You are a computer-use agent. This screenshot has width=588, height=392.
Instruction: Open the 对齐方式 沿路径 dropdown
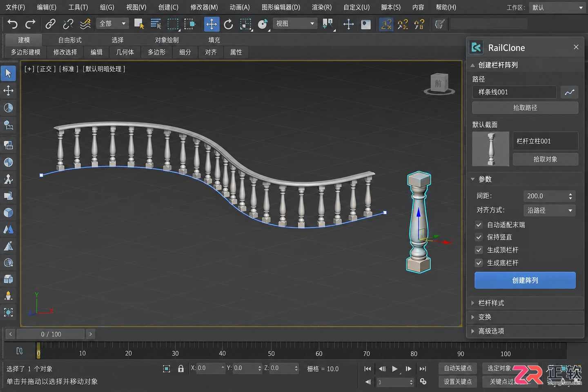click(x=549, y=210)
